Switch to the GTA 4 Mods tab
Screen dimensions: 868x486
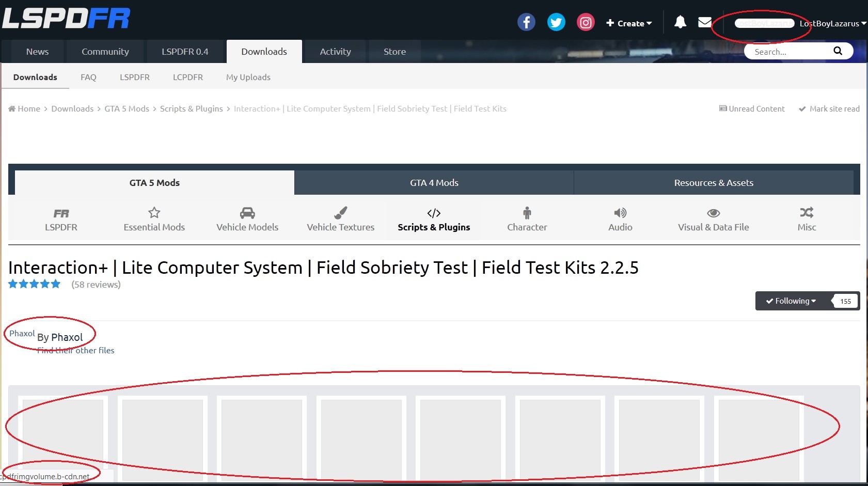point(434,183)
